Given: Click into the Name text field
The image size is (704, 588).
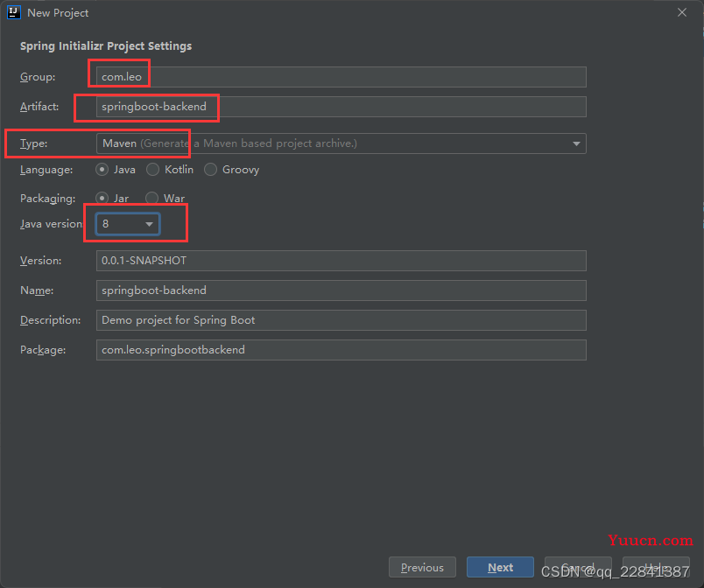Looking at the screenshot, I should [341, 290].
